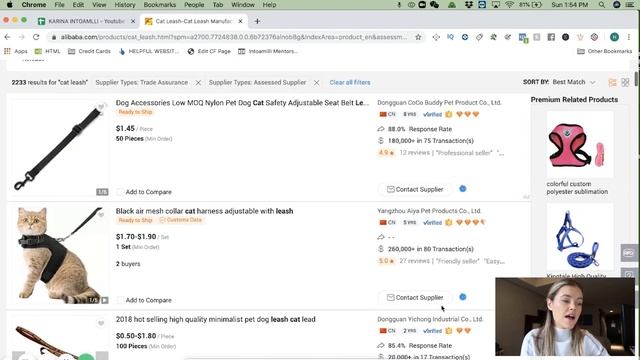Check Add to Compare for cat harness
Image resolution: width=640 pixels, height=360 pixels.
(120, 300)
